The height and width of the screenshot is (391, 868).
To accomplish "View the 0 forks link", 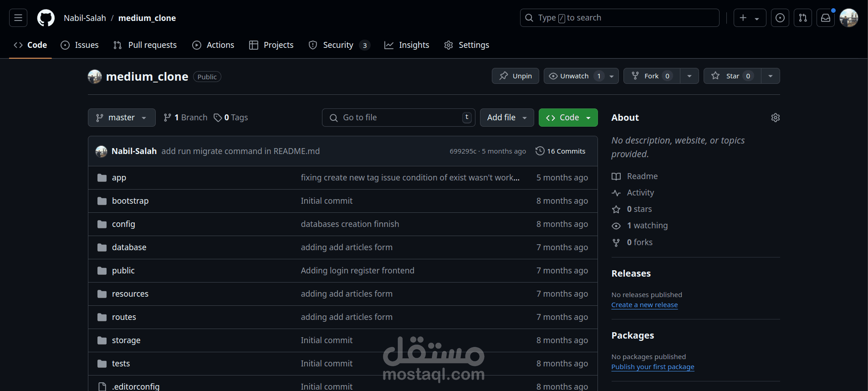I will pyautogui.click(x=632, y=242).
